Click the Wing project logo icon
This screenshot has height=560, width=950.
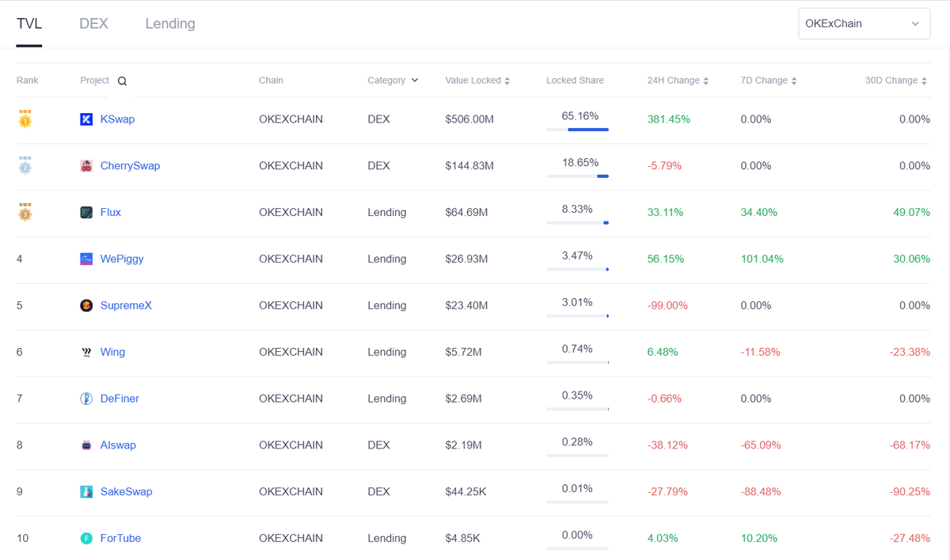pyautogui.click(x=86, y=353)
